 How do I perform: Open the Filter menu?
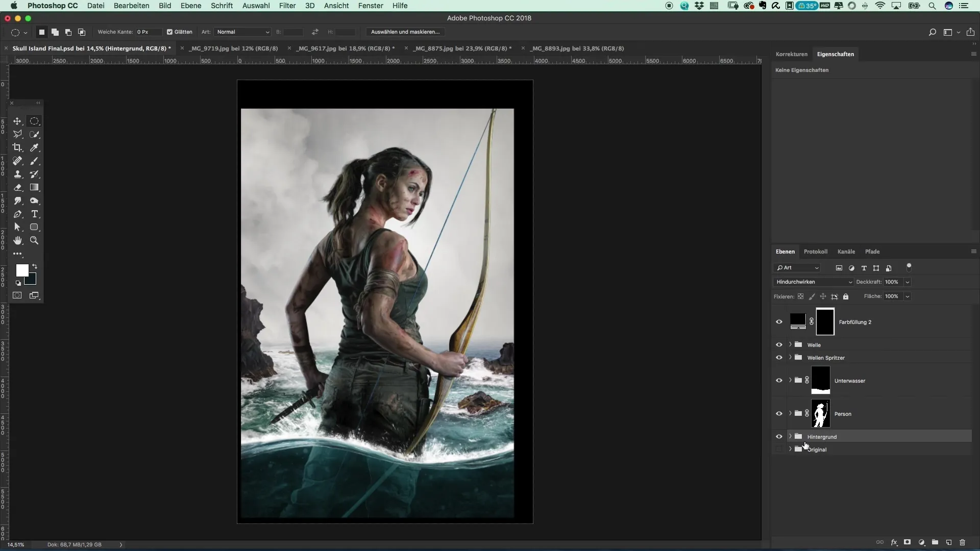(x=287, y=6)
